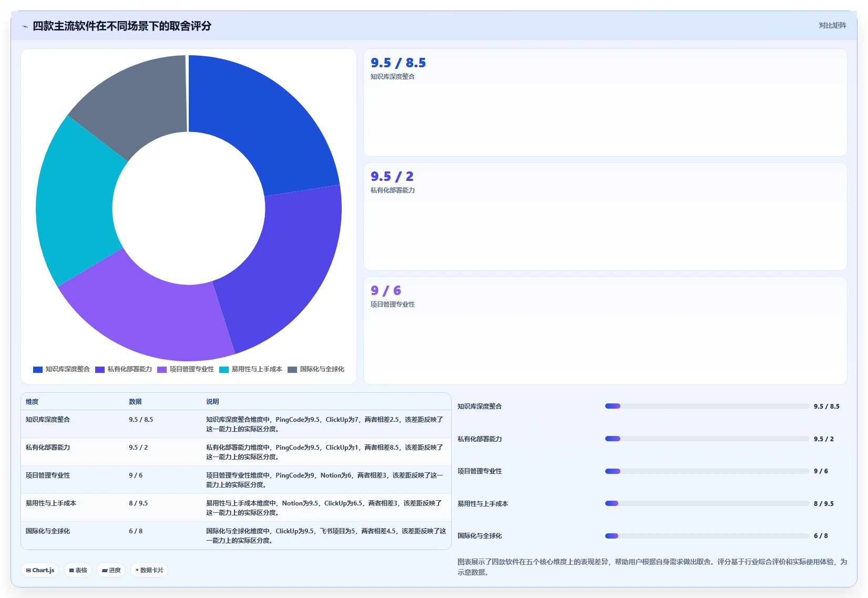Viewport: 868px width, 598px height.
Task: Click the 项目管理专业性 label in the bottom card
Action: click(393, 305)
